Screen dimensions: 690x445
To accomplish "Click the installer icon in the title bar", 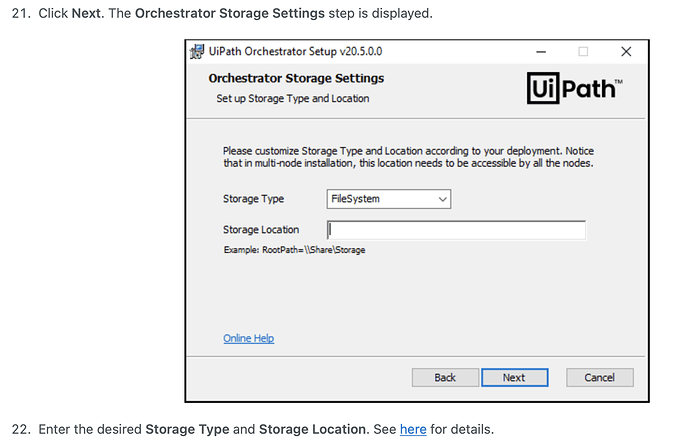I will [x=196, y=51].
